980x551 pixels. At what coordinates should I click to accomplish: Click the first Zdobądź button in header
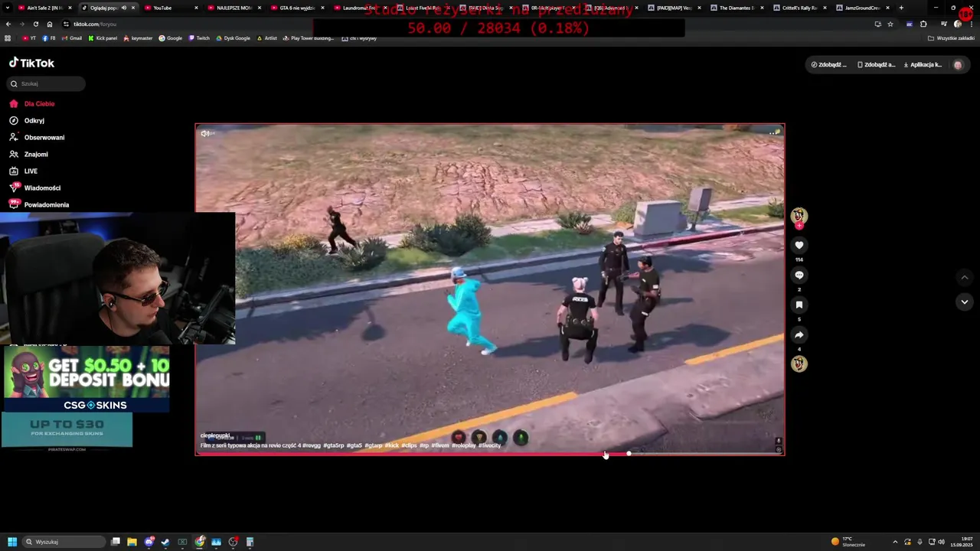pyautogui.click(x=828, y=64)
